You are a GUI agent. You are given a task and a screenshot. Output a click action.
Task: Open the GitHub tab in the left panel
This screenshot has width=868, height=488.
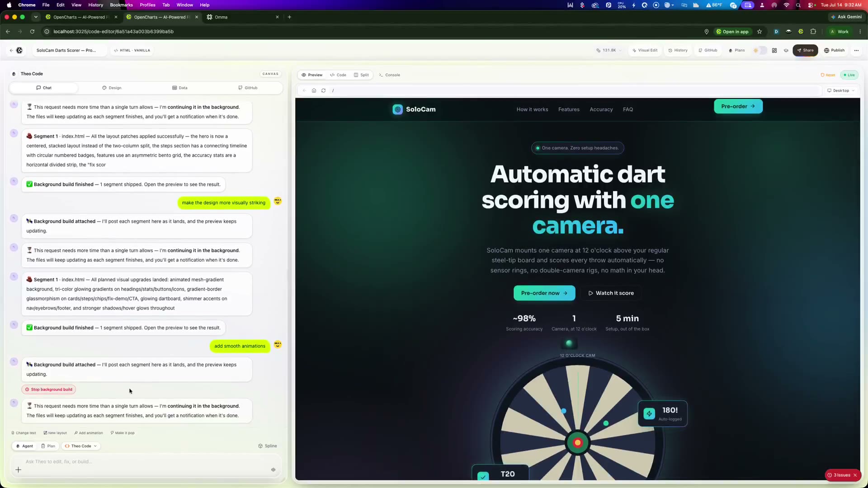pyautogui.click(x=248, y=88)
